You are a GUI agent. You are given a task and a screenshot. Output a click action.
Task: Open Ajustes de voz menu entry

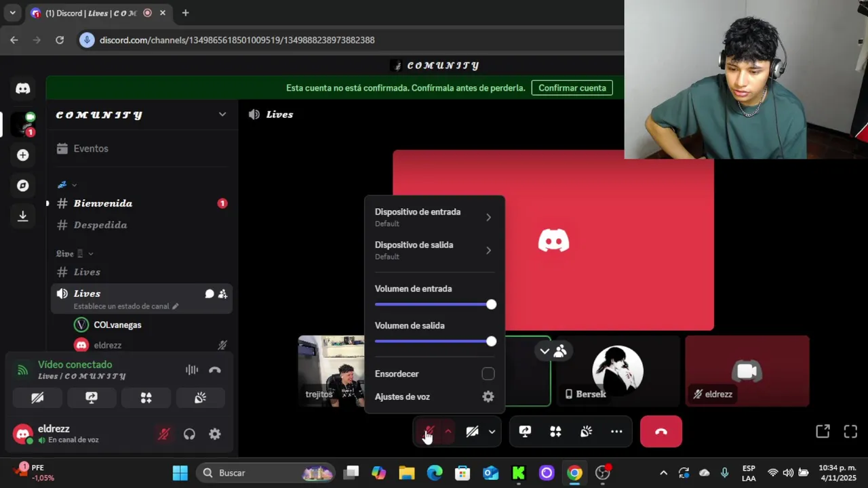point(435,397)
